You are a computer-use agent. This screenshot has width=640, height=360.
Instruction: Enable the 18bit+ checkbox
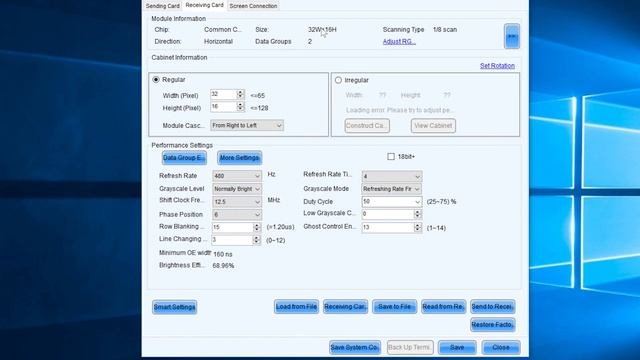(x=391, y=156)
